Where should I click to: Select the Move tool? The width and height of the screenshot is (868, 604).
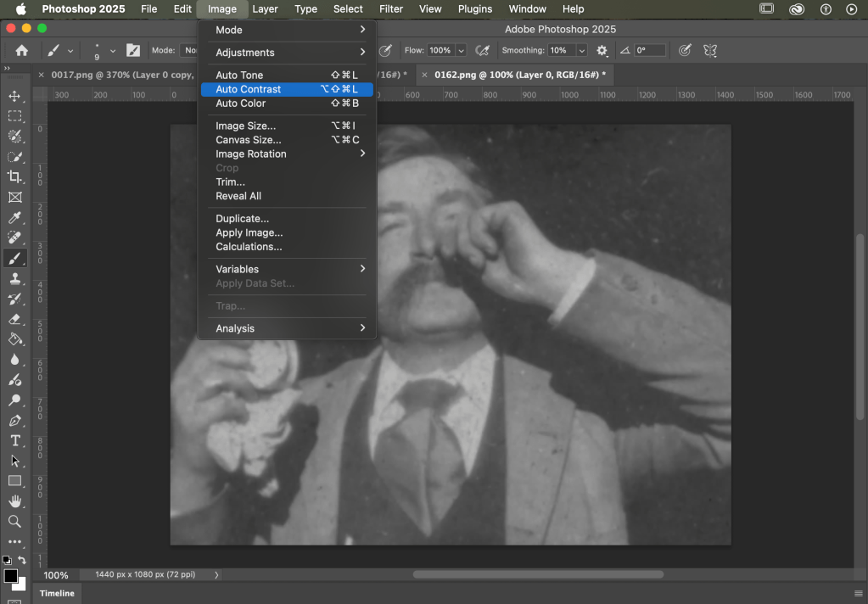point(14,96)
